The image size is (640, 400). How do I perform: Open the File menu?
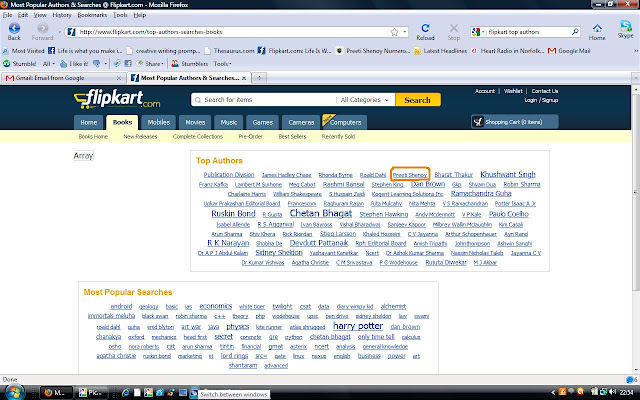(7, 15)
